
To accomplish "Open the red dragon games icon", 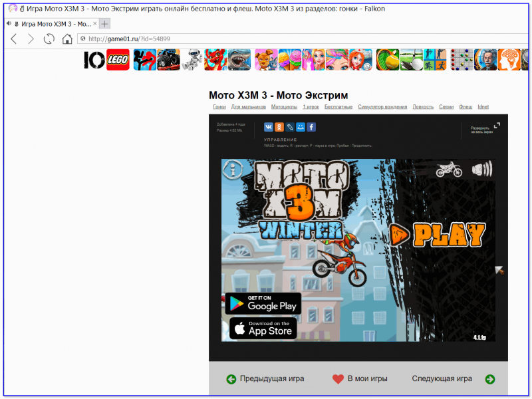I will [x=215, y=60].
